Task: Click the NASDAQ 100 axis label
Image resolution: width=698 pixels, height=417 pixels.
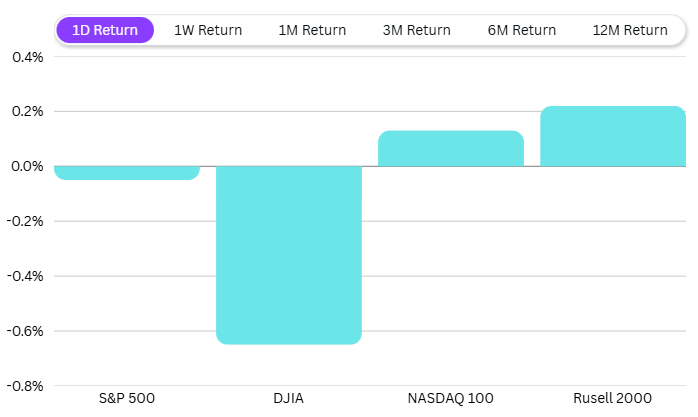Action: (451, 398)
